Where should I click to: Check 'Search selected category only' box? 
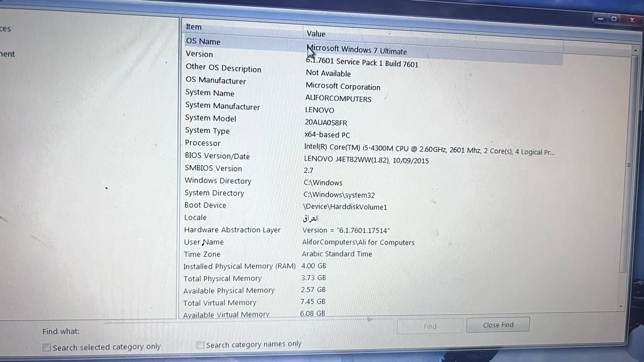pos(47,347)
